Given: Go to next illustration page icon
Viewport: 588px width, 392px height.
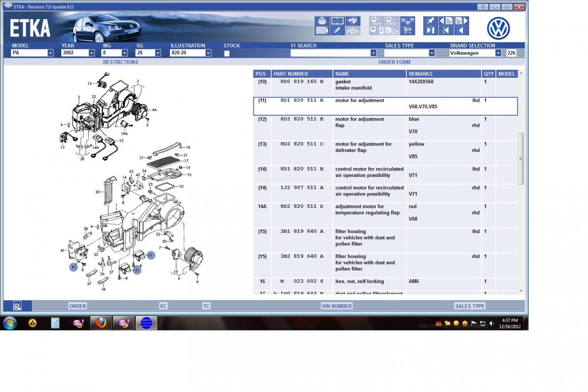Looking at the screenshot, I should point(461,21).
